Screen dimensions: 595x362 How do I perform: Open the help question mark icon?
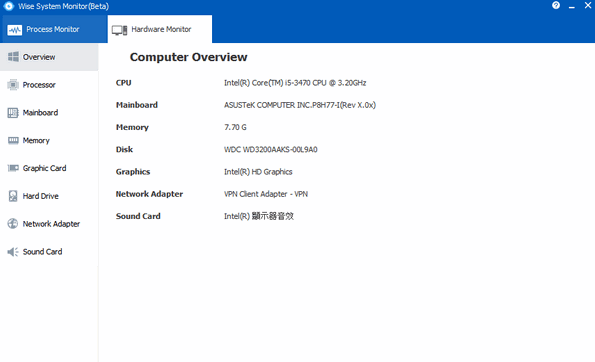[x=556, y=5]
